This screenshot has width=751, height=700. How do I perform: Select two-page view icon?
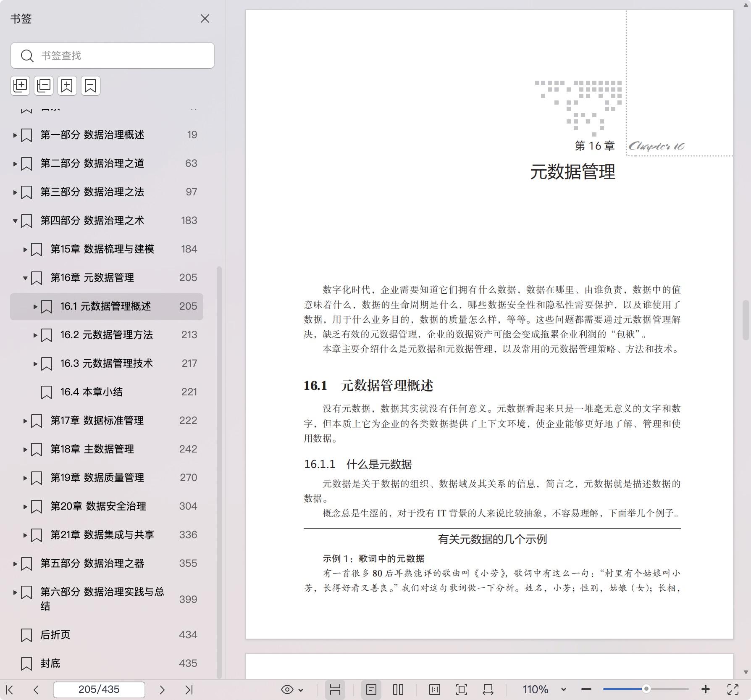coord(398,689)
